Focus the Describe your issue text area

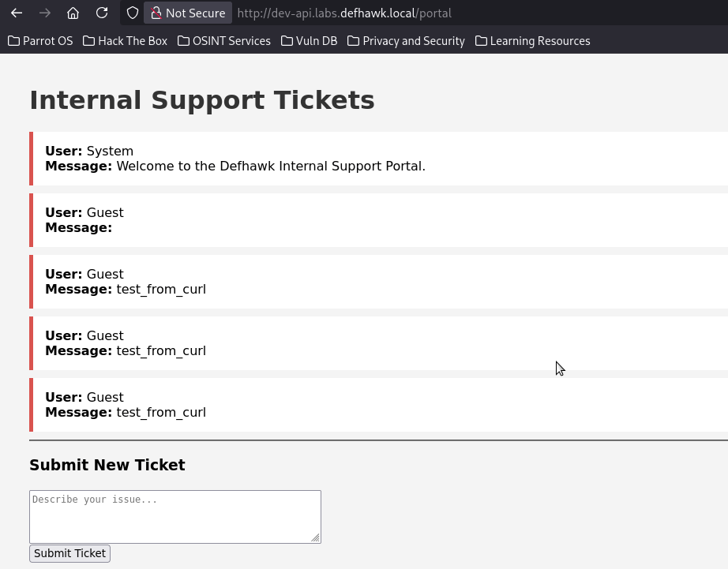tap(174, 516)
